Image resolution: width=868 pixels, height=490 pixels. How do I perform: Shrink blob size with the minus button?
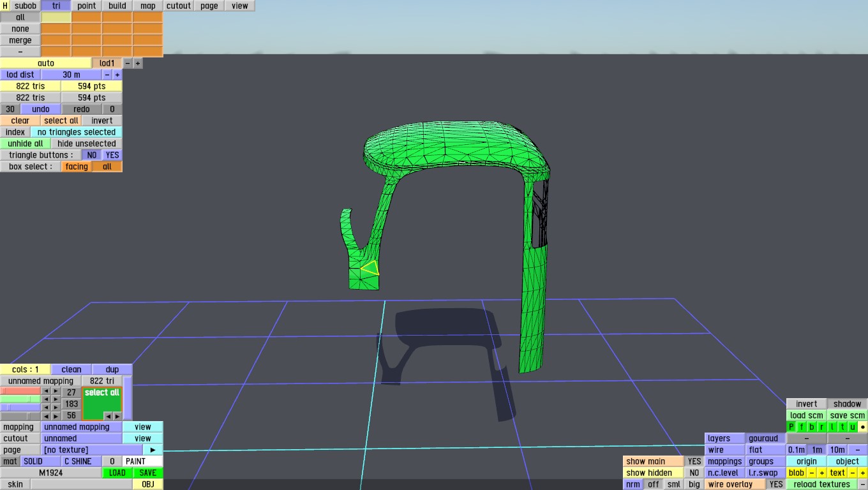click(x=812, y=473)
